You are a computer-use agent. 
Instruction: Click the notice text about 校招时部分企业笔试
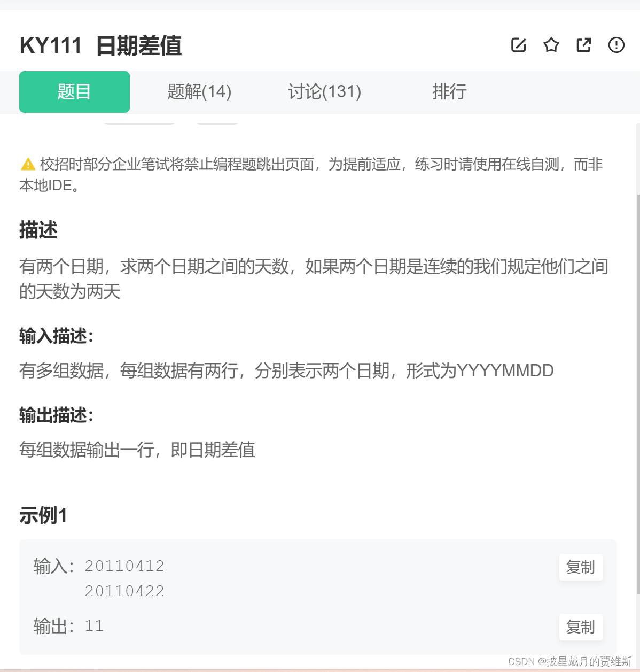311,175
